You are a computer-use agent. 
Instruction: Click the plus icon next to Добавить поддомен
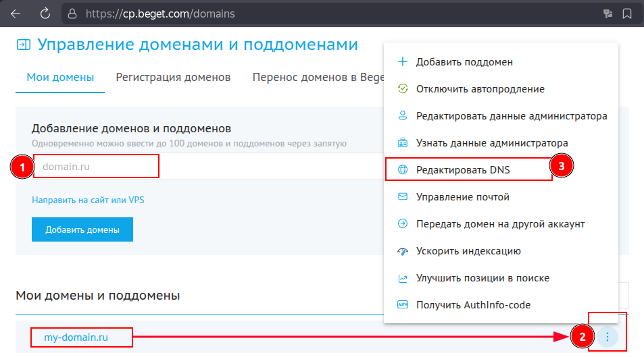point(403,61)
